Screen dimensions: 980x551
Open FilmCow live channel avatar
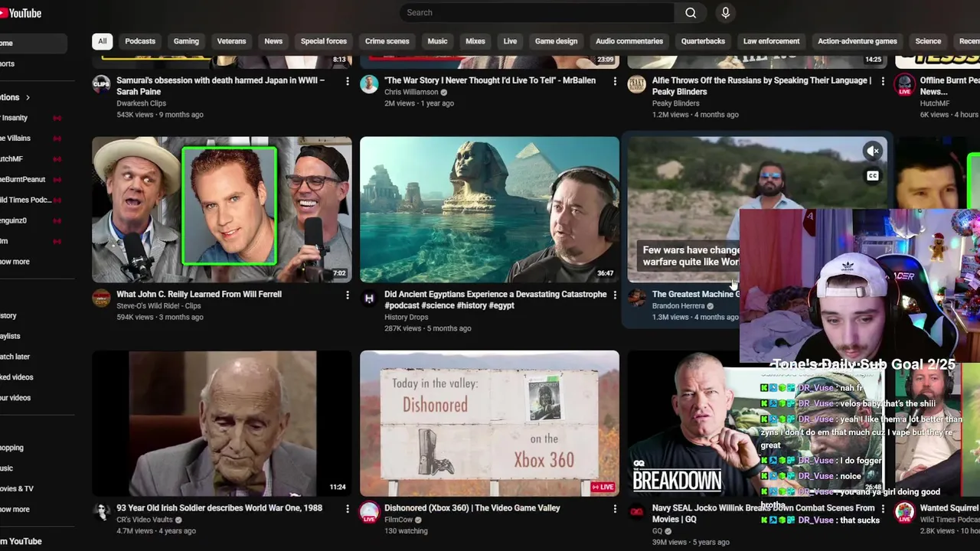coord(369,512)
